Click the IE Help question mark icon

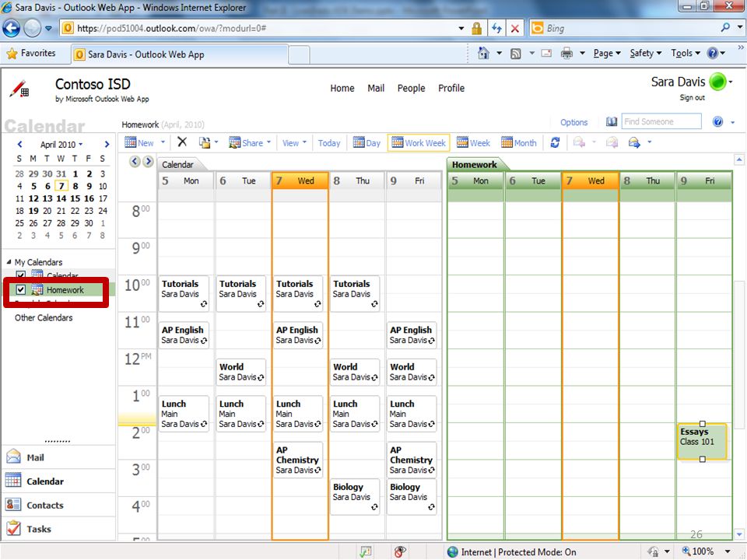712,53
